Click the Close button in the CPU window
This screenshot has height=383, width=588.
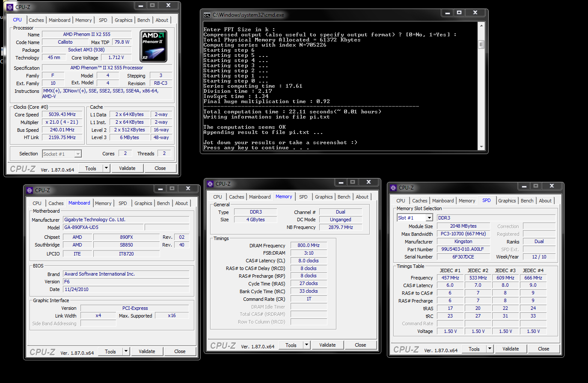pos(160,168)
